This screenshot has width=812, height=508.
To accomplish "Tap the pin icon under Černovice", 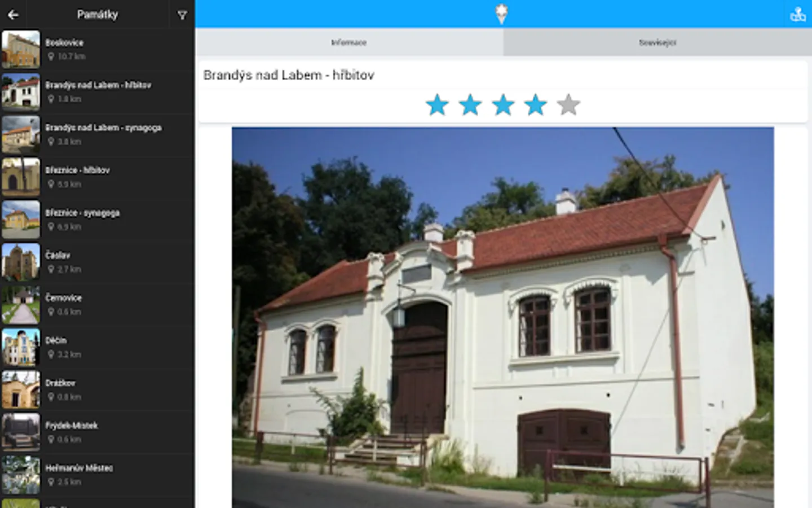I will pos(51,312).
